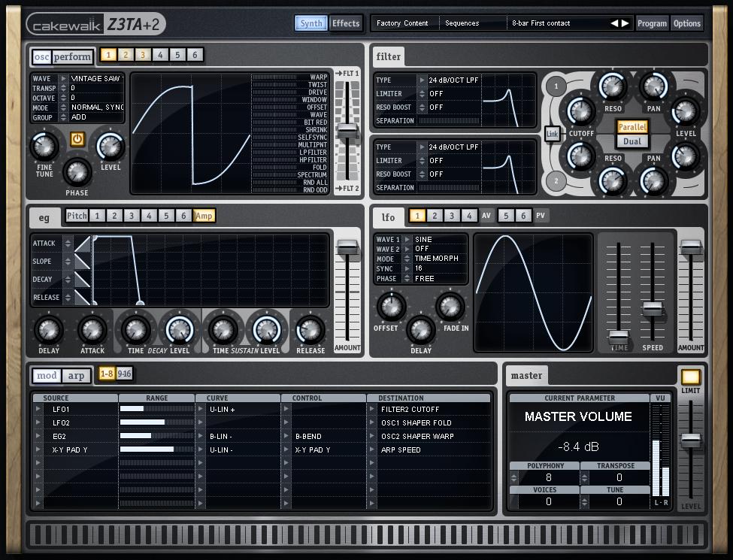Click the filter 1 round button
The width and height of the screenshot is (733, 560).
[556, 86]
